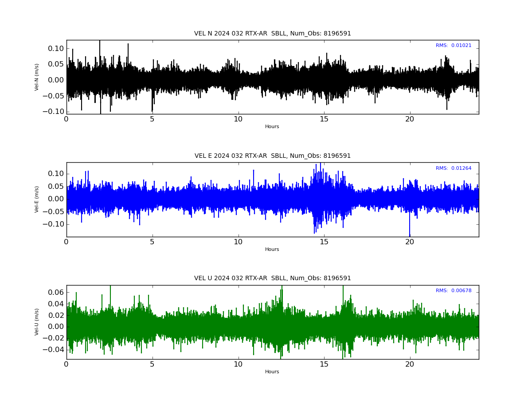532x399 pixels.
Task: Click the VEL U 2024 032 plot title
Action: coord(272,278)
